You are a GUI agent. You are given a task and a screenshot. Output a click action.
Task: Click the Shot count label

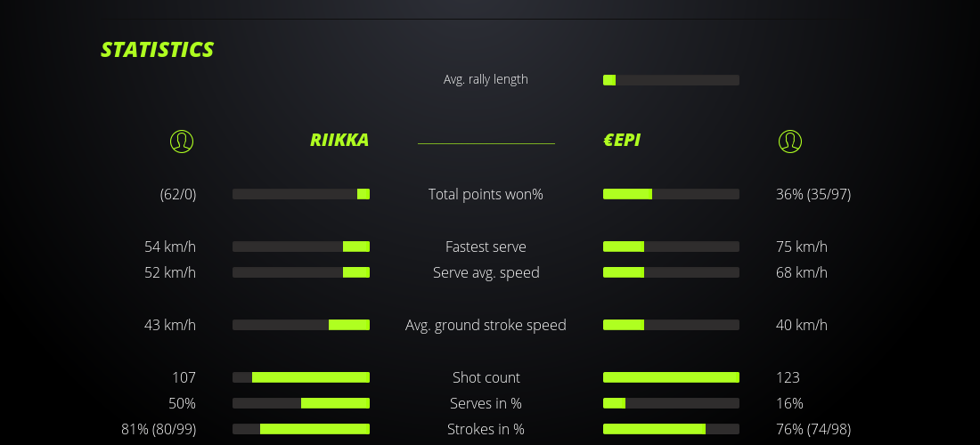[x=486, y=377]
